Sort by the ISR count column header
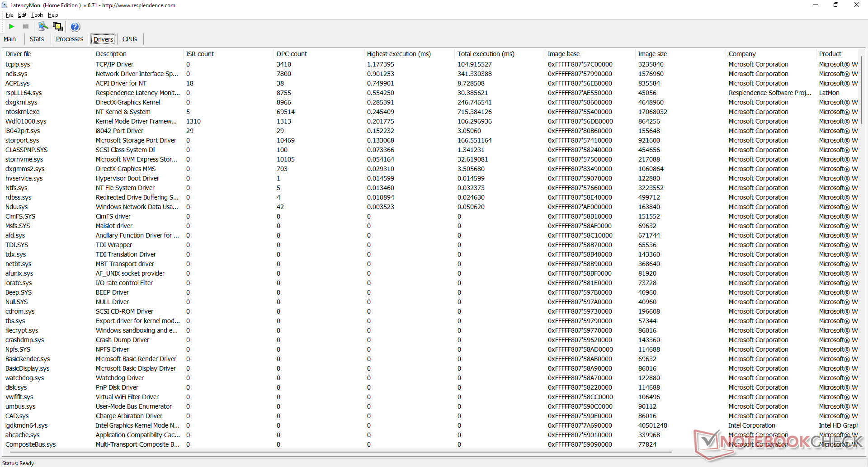This screenshot has width=868, height=467. (x=200, y=54)
